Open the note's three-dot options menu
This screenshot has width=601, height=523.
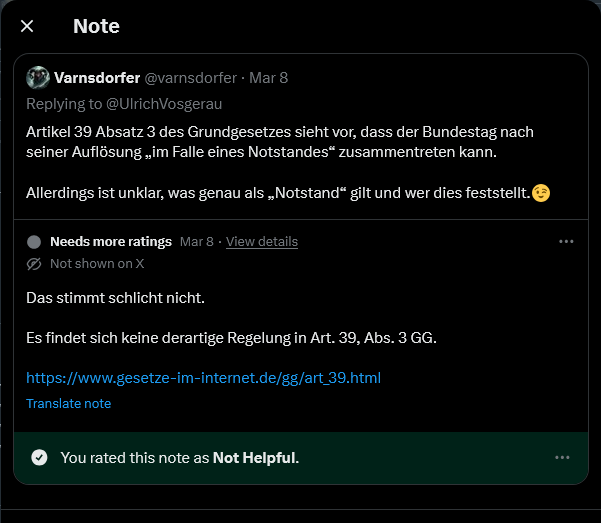[566, 242]
